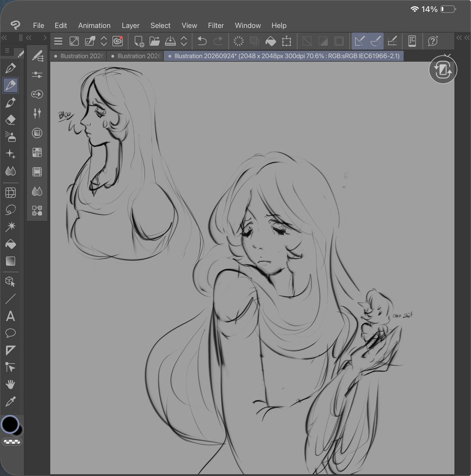Open Clip Studio spiral launcher icon

[118, 41]
